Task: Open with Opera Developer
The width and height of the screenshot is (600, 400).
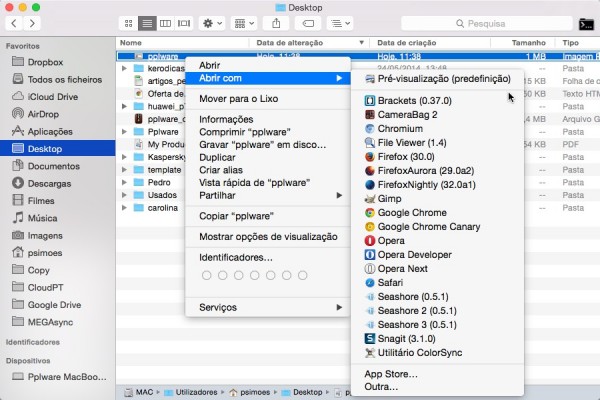Action: [x=437, y=255]
